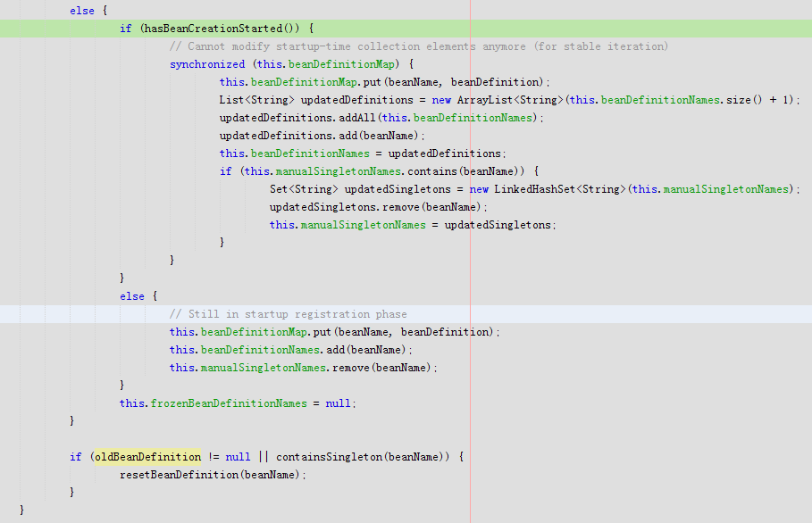
Task: Click 'this.beanDefinitionNames.add(beanName);' line
Action: pos(291,350)
